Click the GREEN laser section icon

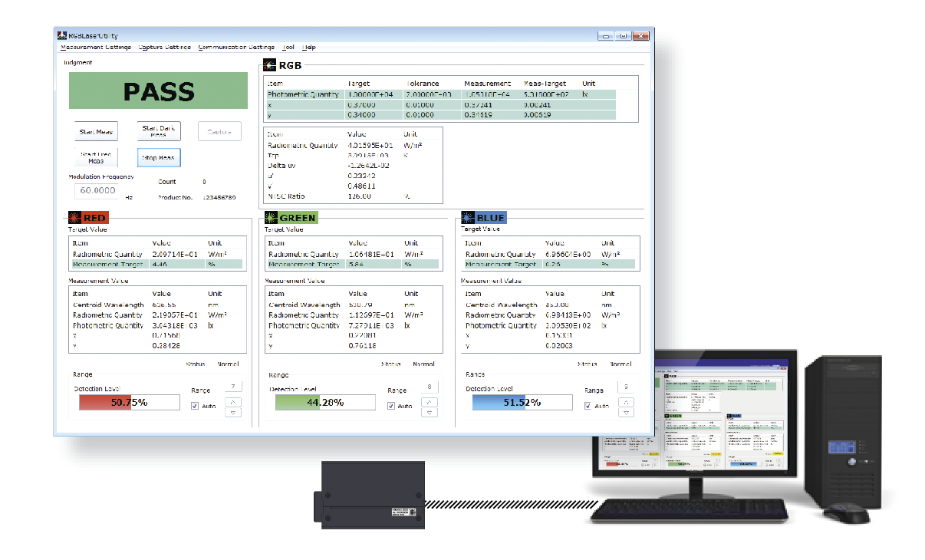(271, 217)
